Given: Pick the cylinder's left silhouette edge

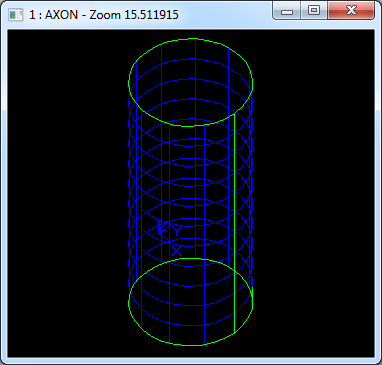Looking at the screenshot, I should (x=129, y=193).
